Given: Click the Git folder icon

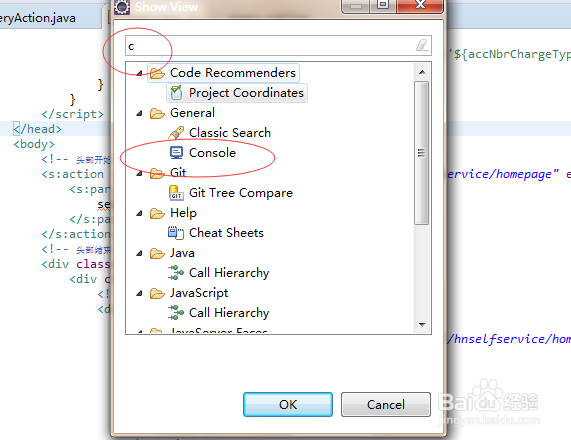Looking at the screenshot, I should [157, 173].
